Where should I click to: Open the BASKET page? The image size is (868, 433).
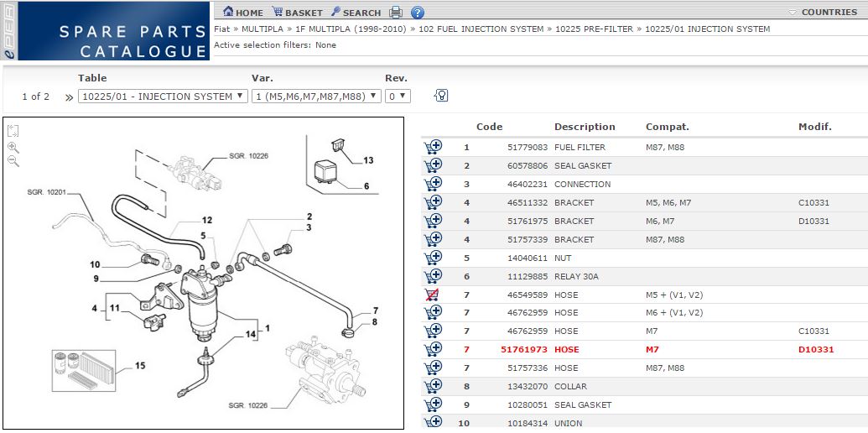click(x=297, y=13)
